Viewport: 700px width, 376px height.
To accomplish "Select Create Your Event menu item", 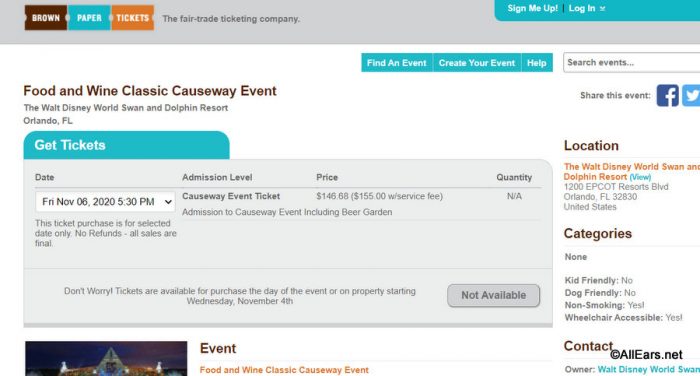I will (x=477, y=63).
